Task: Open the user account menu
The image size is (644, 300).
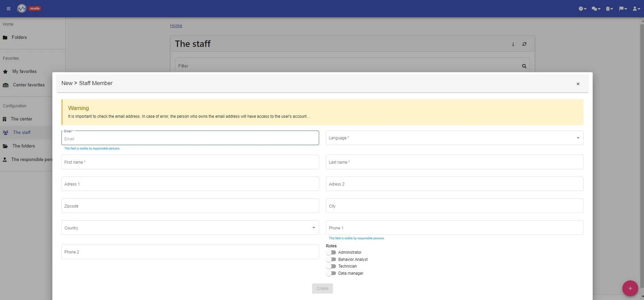Action: (x=636, y=9)
